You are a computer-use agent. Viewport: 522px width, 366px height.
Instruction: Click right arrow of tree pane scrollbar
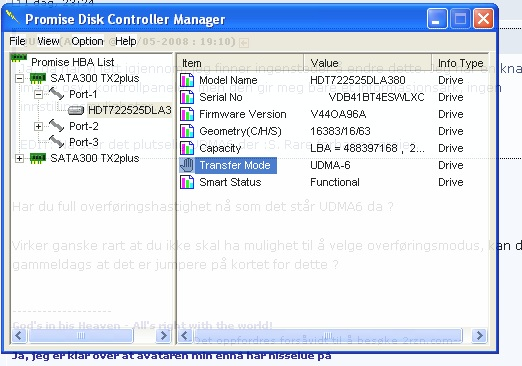click(x=163, y=335)
